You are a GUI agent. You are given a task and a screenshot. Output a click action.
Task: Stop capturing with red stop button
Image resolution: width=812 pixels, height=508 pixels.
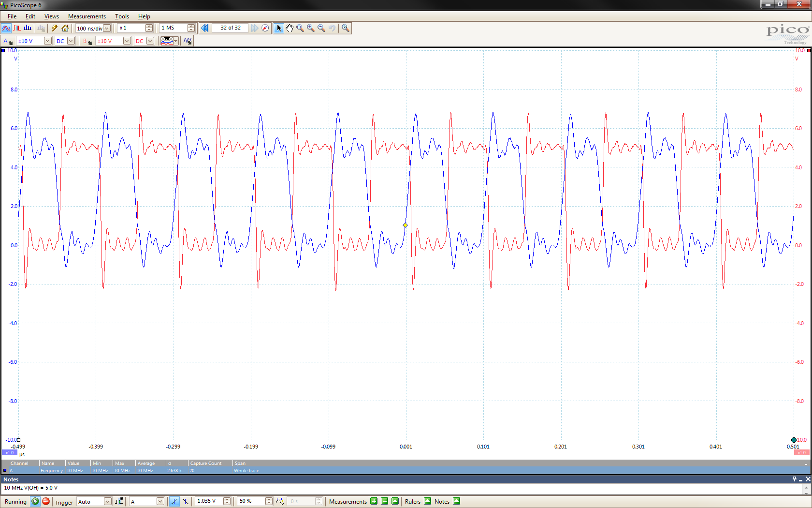[x=46, y=501]
